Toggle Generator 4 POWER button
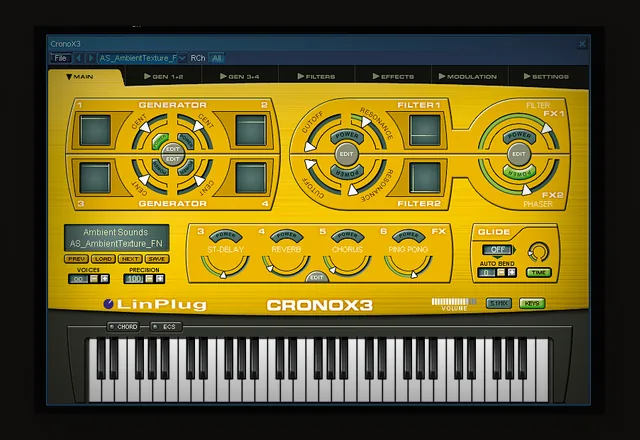 185,167
